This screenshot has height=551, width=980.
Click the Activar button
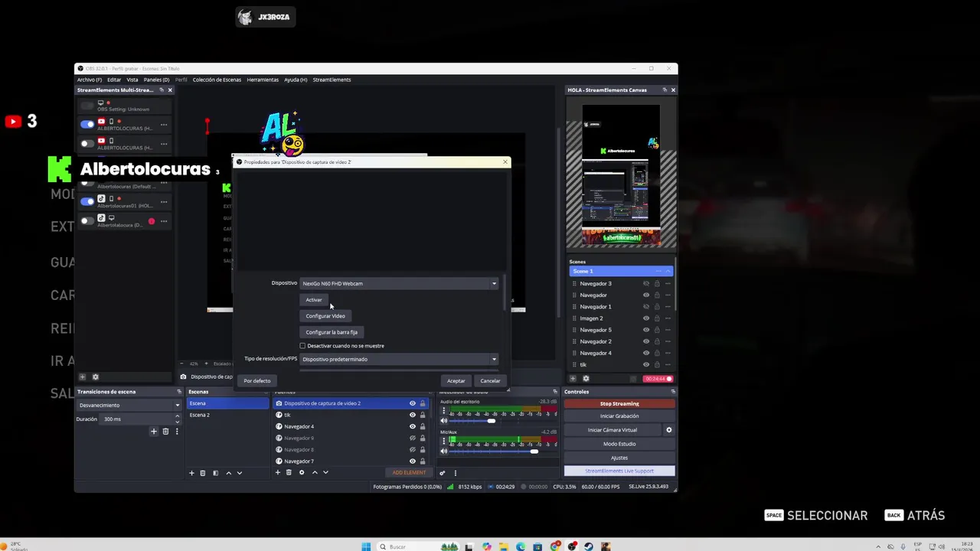point(314,300)
